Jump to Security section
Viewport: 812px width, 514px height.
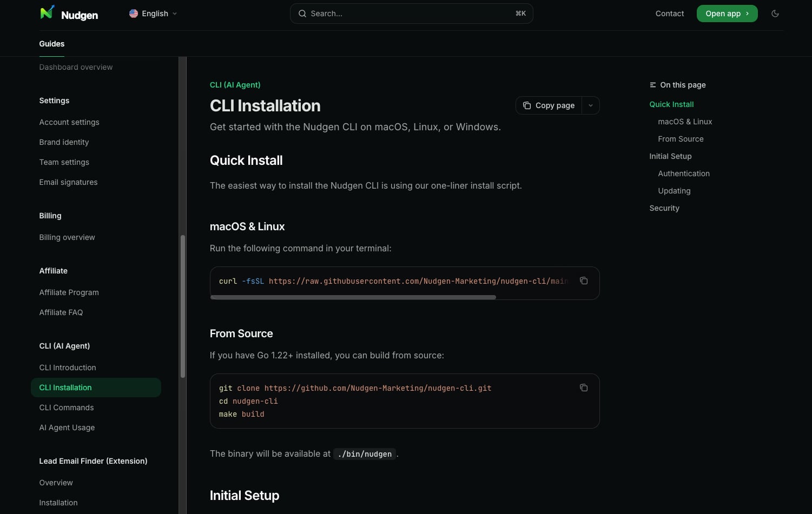point(664,208)
